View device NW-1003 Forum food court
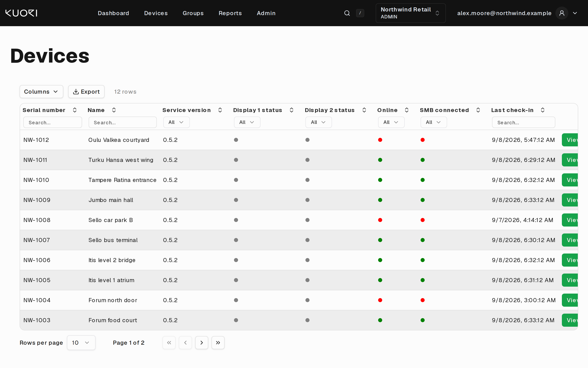This screenshot has height=368, width=588. click(x=570, y=320)
